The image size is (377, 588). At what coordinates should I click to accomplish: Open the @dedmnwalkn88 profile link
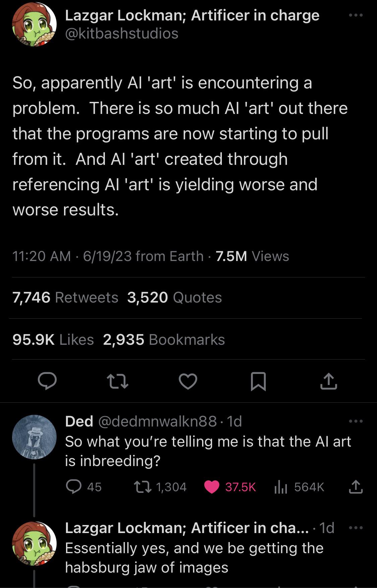pyautogui.click(x=157, y=421)
